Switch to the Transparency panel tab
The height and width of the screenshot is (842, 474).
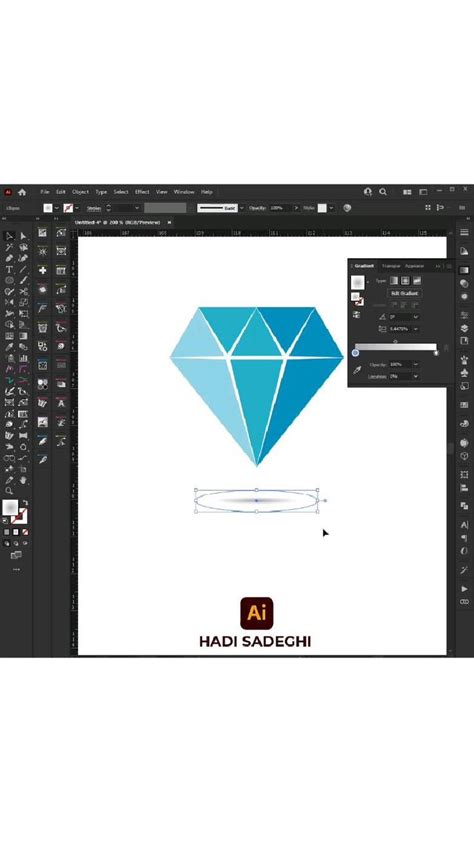391,266
